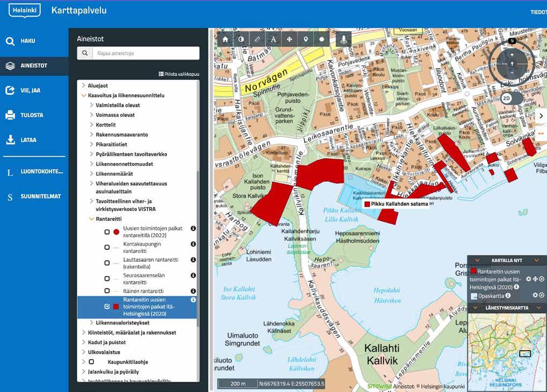Enable Lauttasaaren rantareitti checkbox

pyautogui.click(x=107, y=263)
